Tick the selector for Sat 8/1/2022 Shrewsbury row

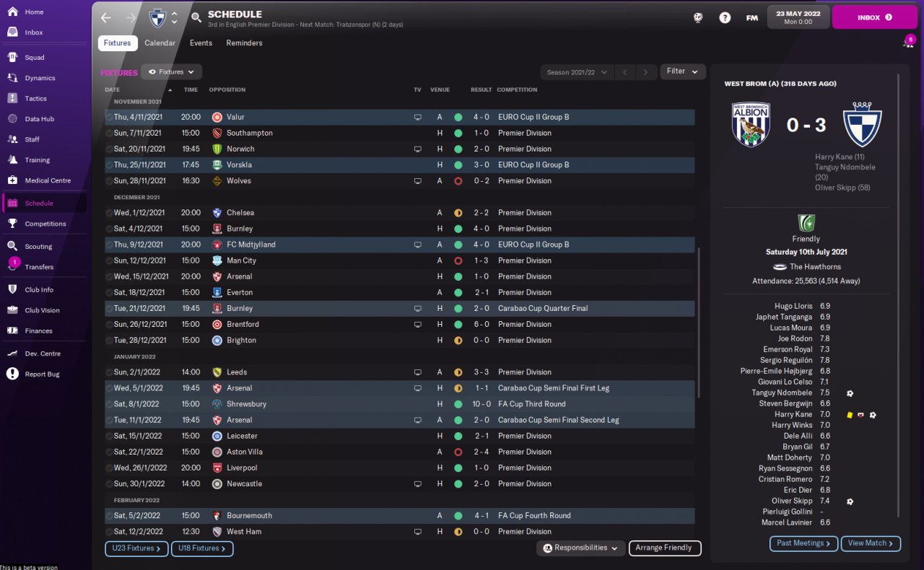(109, 404)
